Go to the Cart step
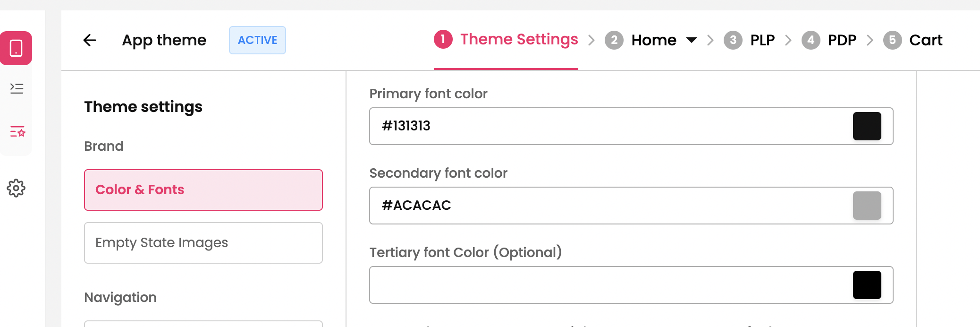The height and width of the screenshot is (327, 980). [926, 40]
